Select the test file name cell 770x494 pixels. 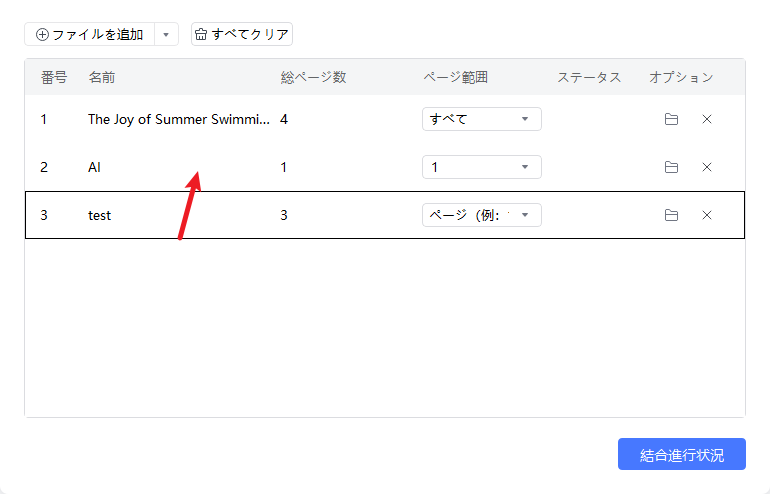tap(100, 215)
